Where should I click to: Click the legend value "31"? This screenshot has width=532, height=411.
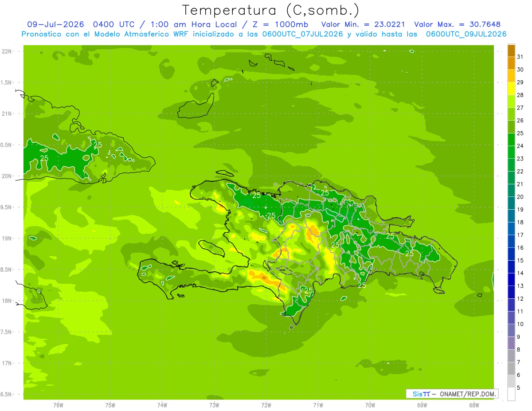[520, 57]
